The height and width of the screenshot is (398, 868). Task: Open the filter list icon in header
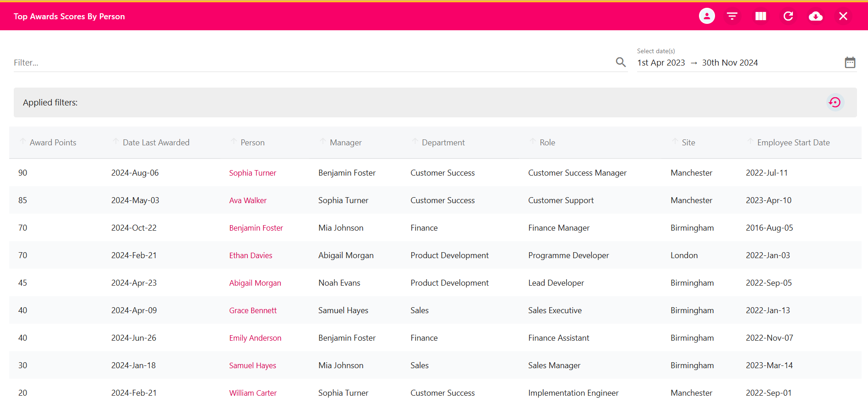click(732, 16)
